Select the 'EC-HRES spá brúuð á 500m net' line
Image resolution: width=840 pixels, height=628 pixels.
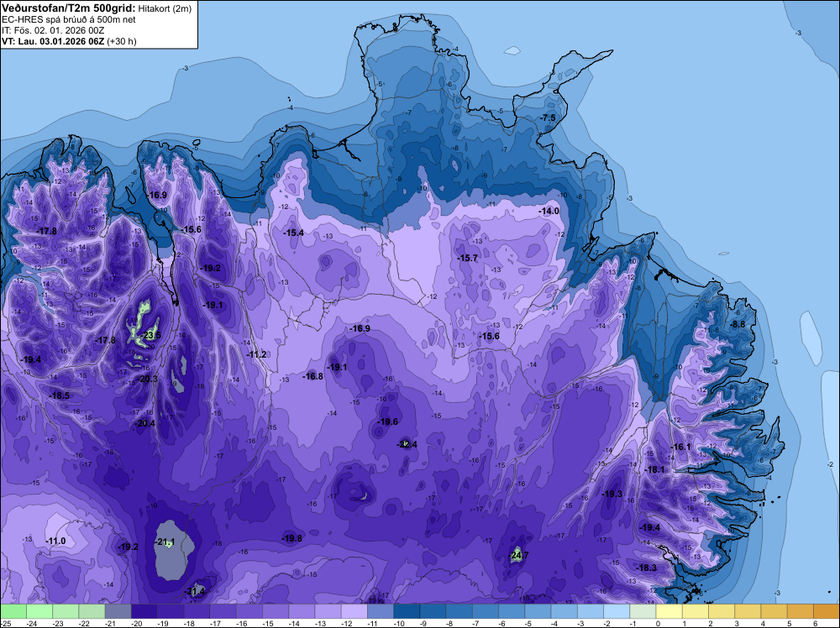[69, 19]
